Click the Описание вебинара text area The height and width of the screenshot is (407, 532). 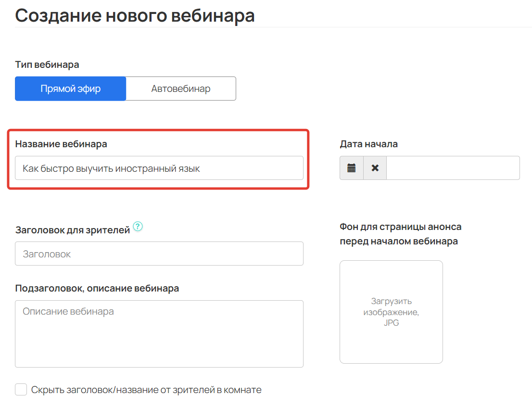coord(159,334)
